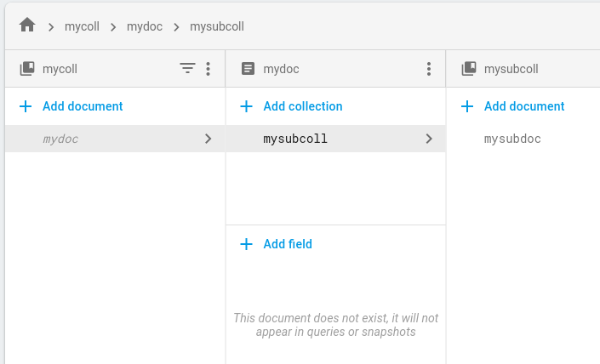600x364 pixels.
Task: Expand the mysubcoll row chevron
Action: tap(429, 139)
